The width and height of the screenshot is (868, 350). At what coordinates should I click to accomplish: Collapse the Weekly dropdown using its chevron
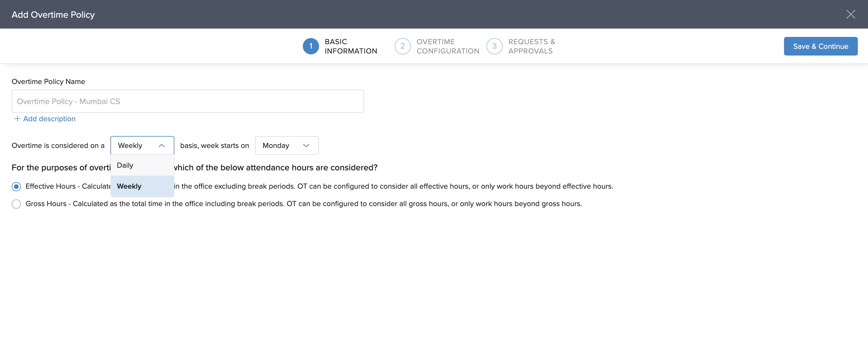161,146
